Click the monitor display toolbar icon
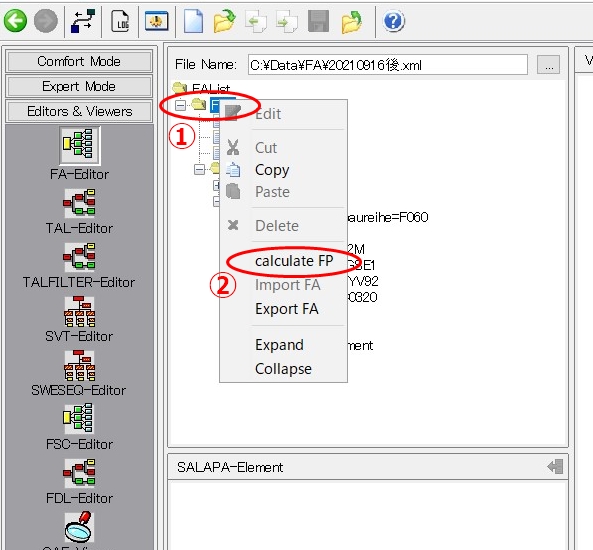Screen dimensions: 593x550 click(x=157, y=21)
